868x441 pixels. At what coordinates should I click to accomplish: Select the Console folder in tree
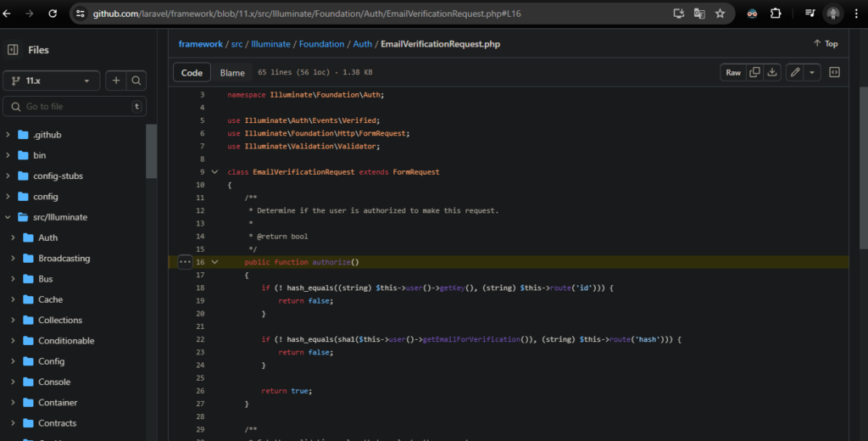point(54,382)
